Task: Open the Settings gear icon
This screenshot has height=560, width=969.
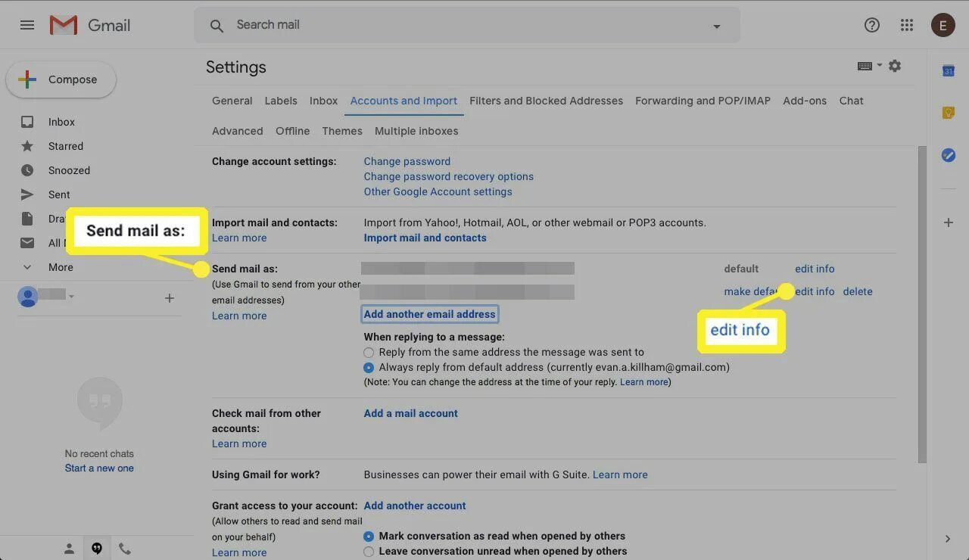Action: tap(895, 66)
